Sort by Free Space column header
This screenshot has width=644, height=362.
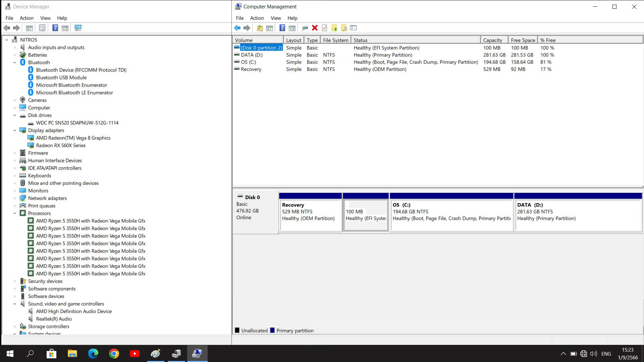523,40
